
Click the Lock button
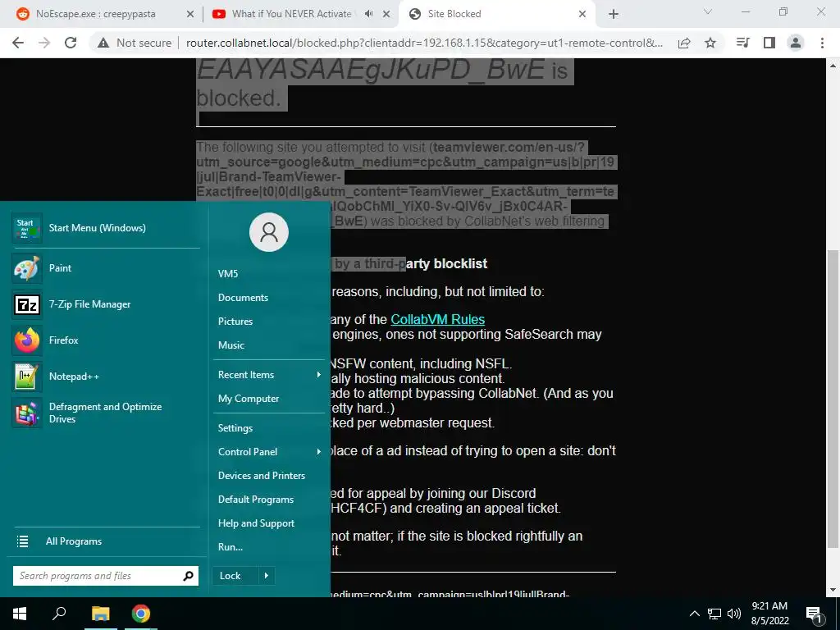click(235, 576)
